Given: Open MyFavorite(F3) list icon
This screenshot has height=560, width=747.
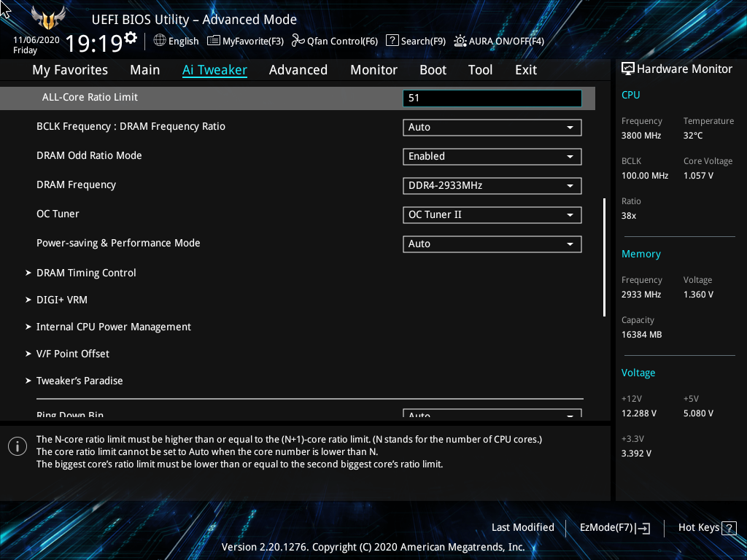Looking at the screenshot, I should point(214,41).
